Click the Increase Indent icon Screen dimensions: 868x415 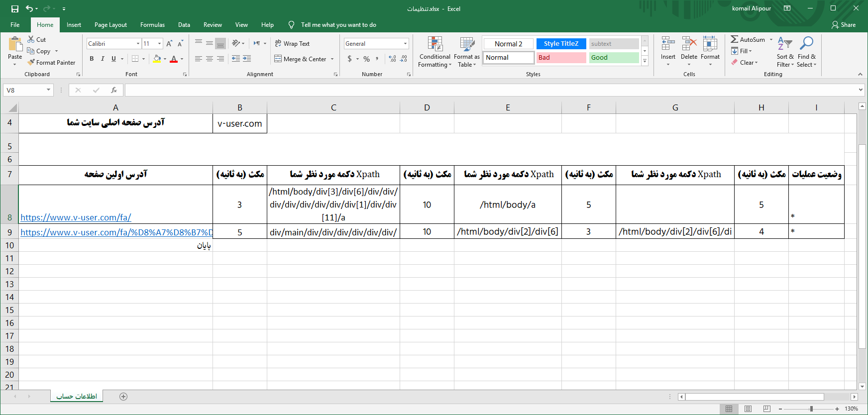tap(247, 59)
